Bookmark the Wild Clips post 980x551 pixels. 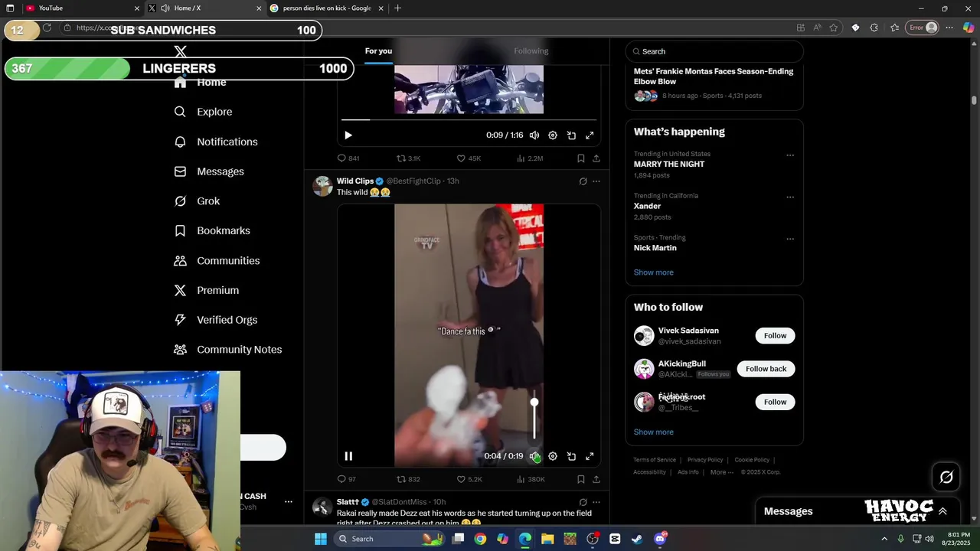pyautogui.click(x=581, y=480)
